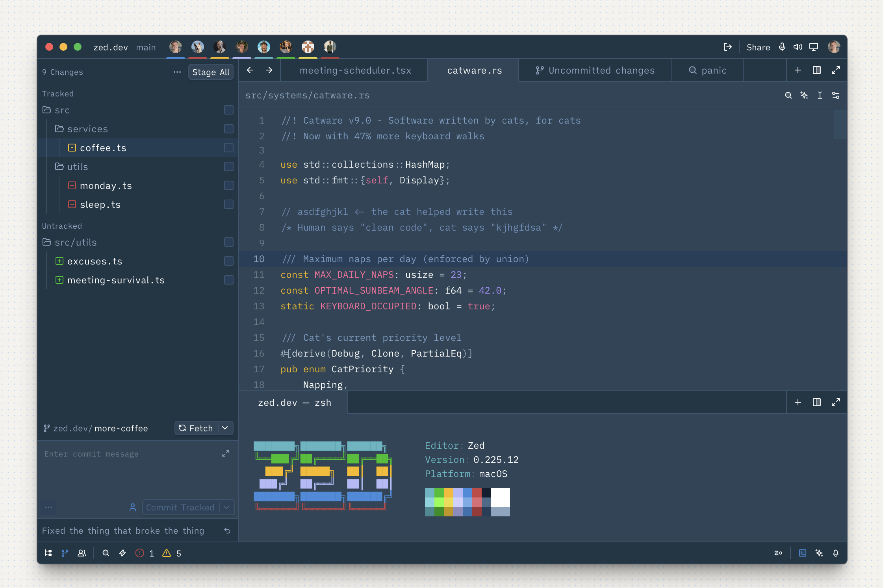883x588 pixels.
Task: Open the terminal panel icon in status bar
Action: [x=803, y=553]
